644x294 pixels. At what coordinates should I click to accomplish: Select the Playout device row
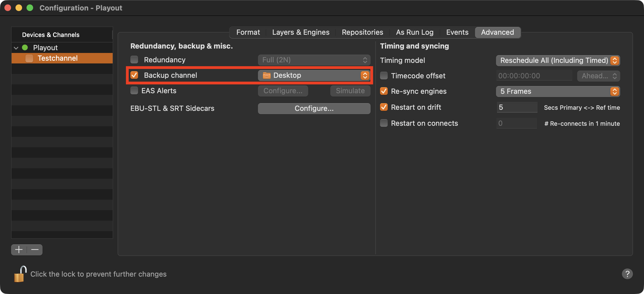tap(62, 48)
